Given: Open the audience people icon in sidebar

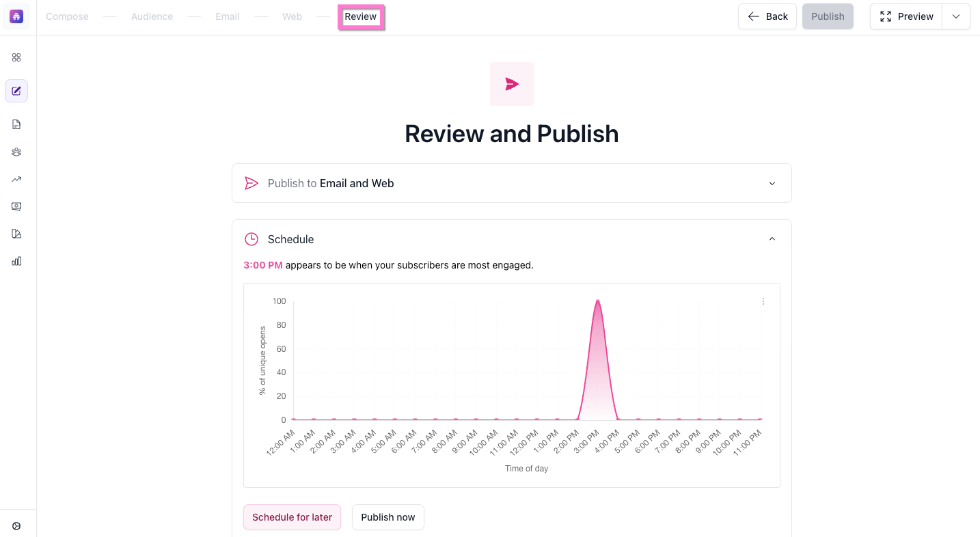Looking at the screenshot, I should point(16,152).
